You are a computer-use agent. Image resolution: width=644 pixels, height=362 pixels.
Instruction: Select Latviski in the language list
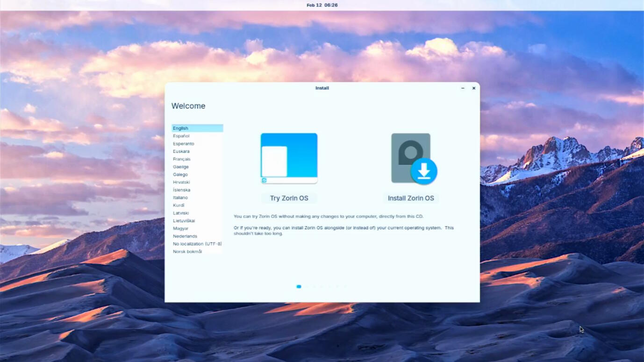click(x=197, y=213)
